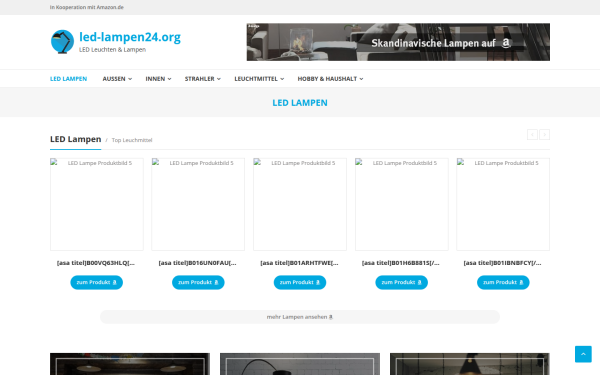Open the middle arc floor lamp image
The height and width of the screenshot is (375, 600).
pos(300,364)
